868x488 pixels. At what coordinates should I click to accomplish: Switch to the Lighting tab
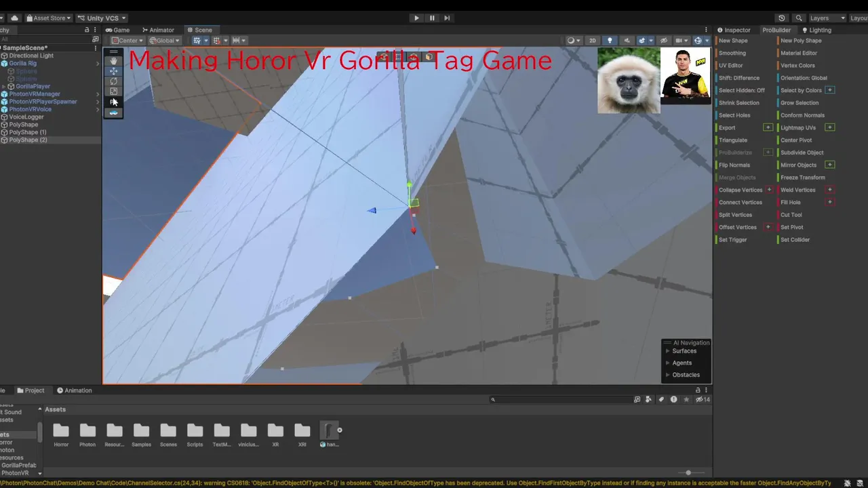816,30
